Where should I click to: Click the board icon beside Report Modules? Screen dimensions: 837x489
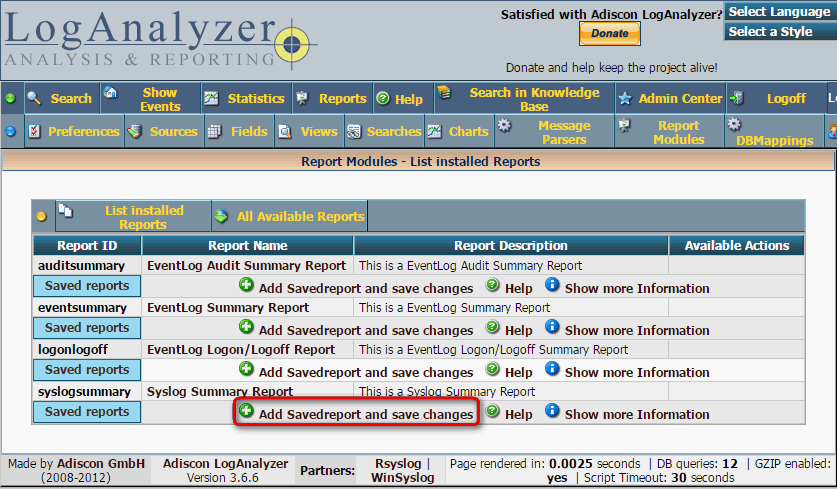click(x=624, y=125)
